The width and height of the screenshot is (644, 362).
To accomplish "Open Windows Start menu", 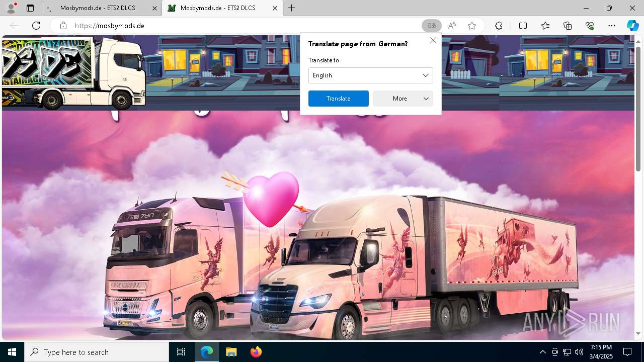I will (x=12, y=352).
